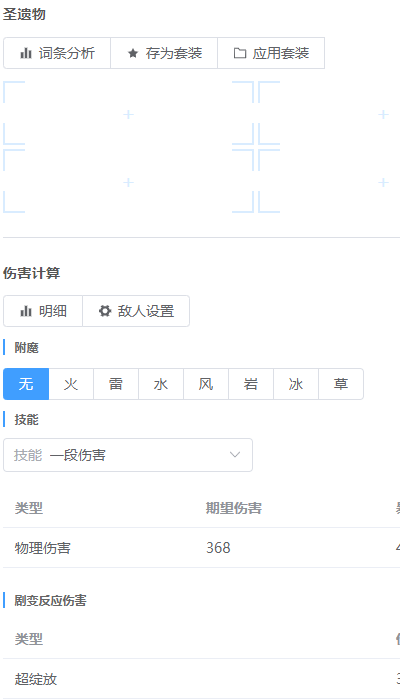Screen dimensions: 400x699
Task: Click 存为套装 save as set button
Action: point(164,53)
